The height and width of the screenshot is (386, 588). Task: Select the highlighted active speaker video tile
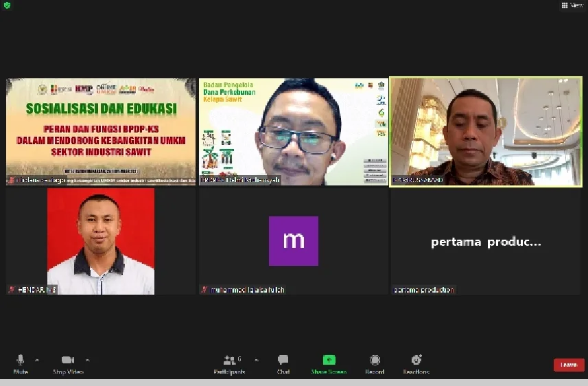click(486, 131)
